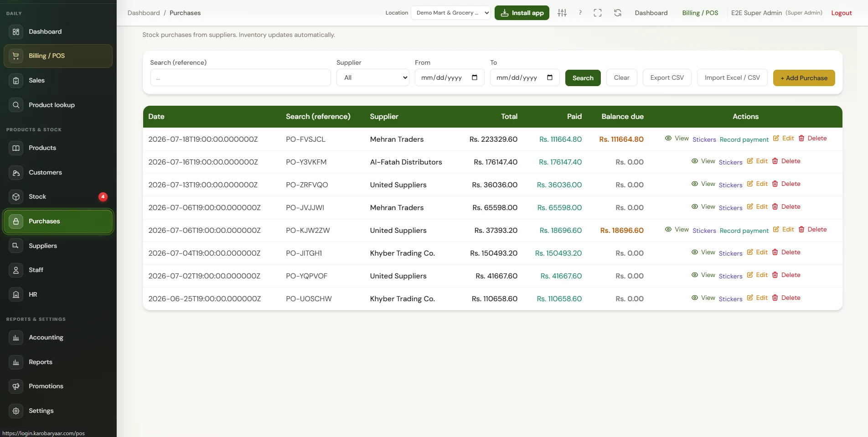The width and height of the screenshot is (868, 437).
Task: Click Edit pencil for PO-KJW2ZW
Action: tap(776, 229)
